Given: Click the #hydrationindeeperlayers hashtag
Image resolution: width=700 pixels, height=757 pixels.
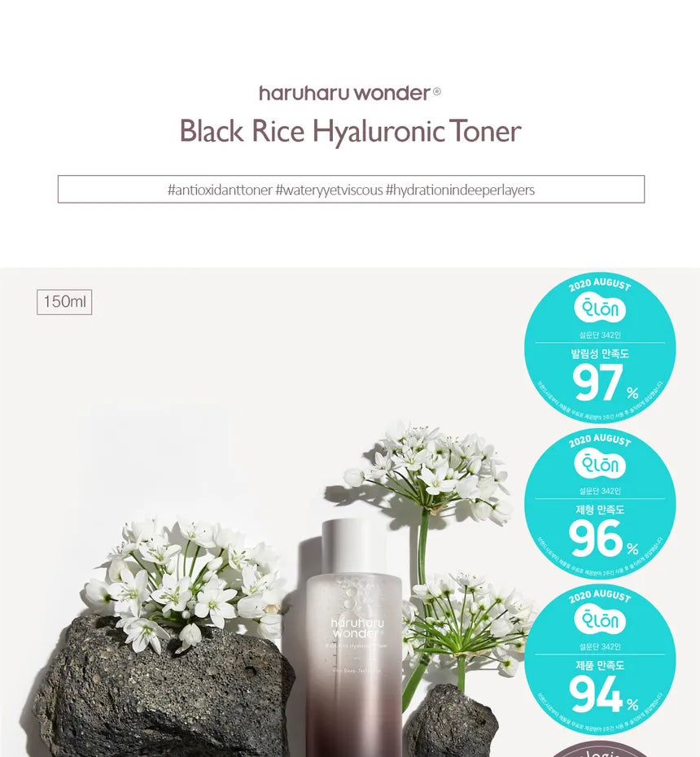Looking at the screenshot, I should click(460, 190).
